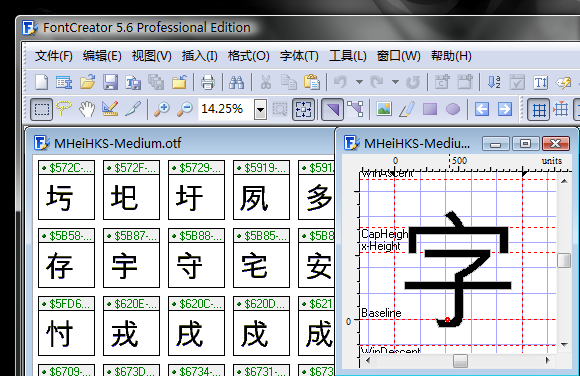Minimize the glyph edit window
Viewport: 580px width, 376px height.
coord(496,144)
